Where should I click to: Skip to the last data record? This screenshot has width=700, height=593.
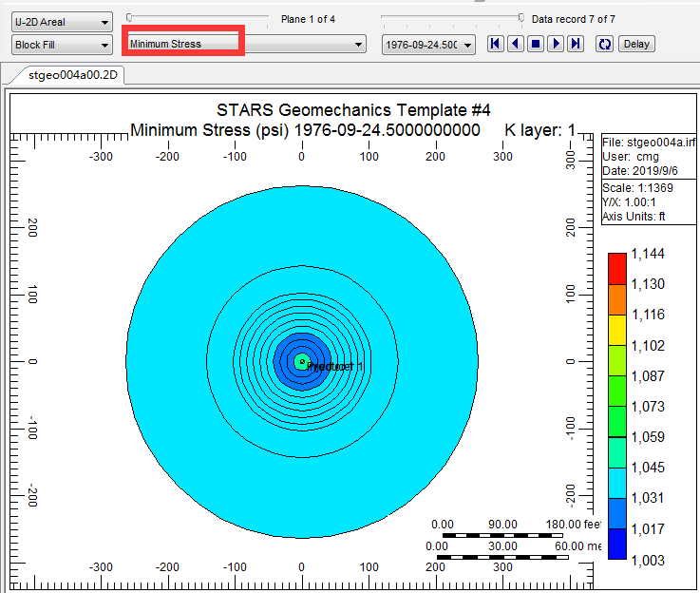click(575, 44)
